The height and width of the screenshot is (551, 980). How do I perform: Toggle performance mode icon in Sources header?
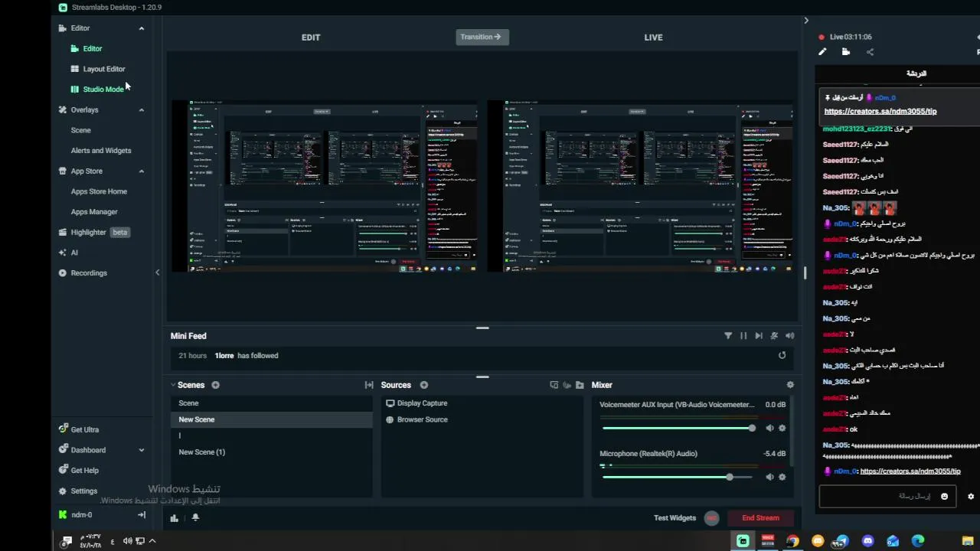pos(567,385)
